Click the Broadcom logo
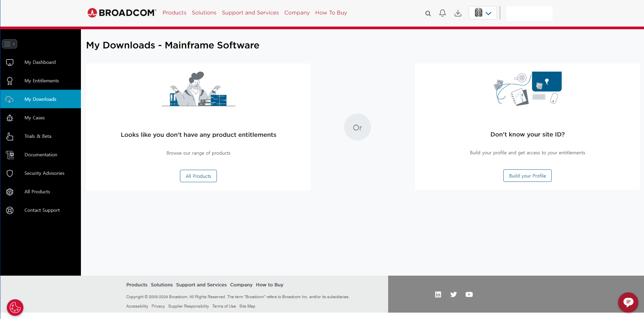644x319 pixels. [122, 13]
